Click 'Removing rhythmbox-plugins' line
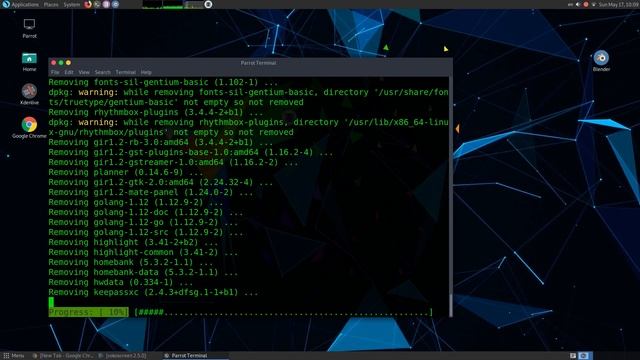Viewport: 640px width, 360px height. (x=156, y=112)
